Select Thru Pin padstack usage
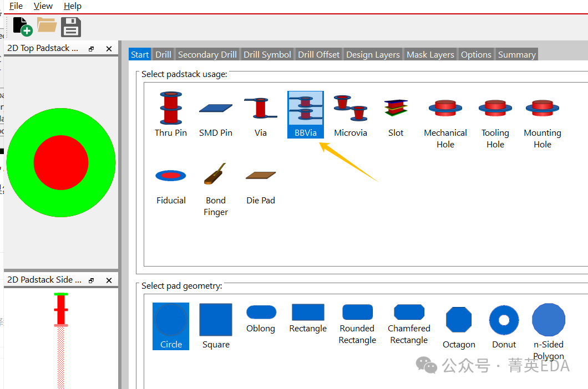588x389 pixels. (171, 115)
